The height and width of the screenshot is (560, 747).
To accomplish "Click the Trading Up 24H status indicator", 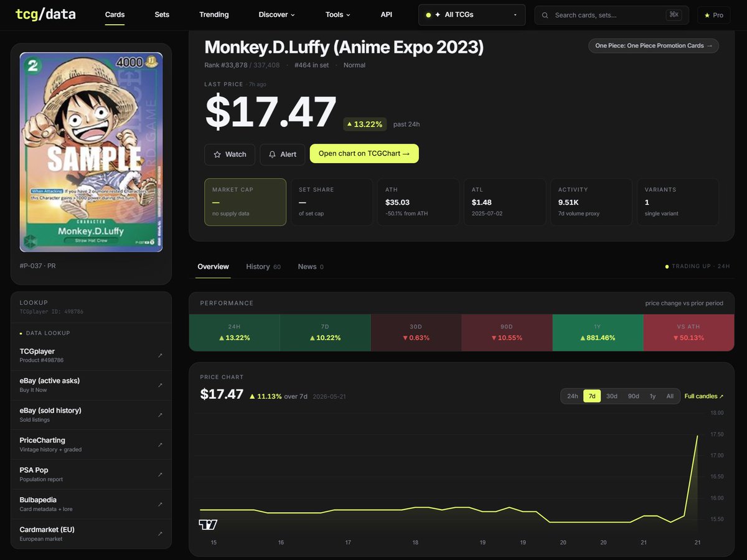I will 698,266.
